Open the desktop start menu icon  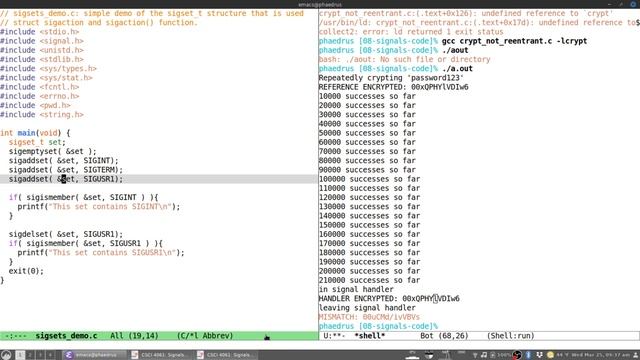6,355
